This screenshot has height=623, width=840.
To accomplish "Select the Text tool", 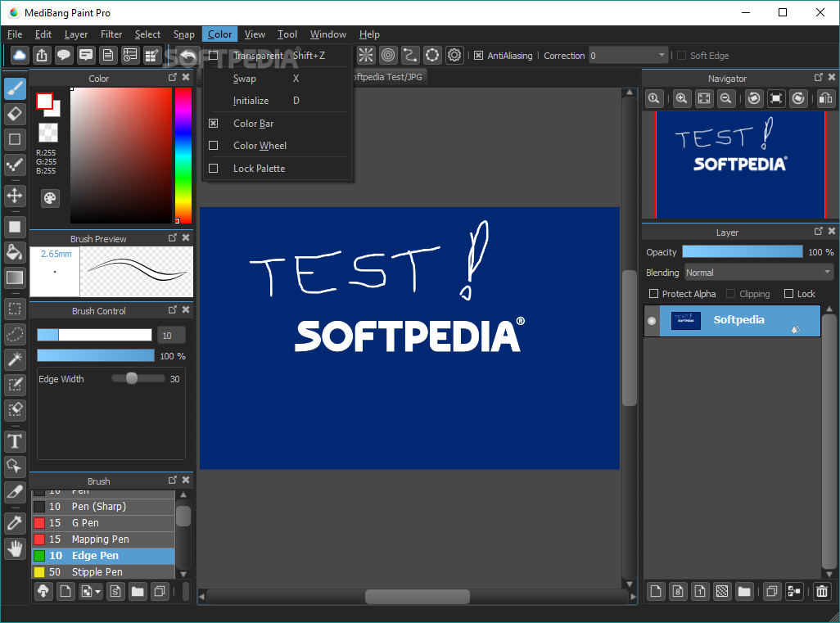I will click(15, 441).
